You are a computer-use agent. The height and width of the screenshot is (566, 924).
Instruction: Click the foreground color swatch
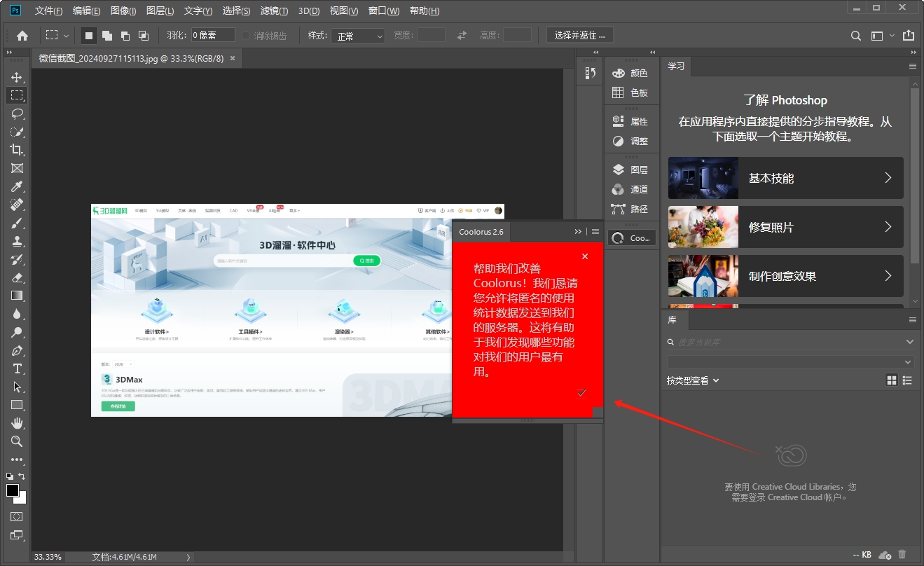tap(13, 490)
